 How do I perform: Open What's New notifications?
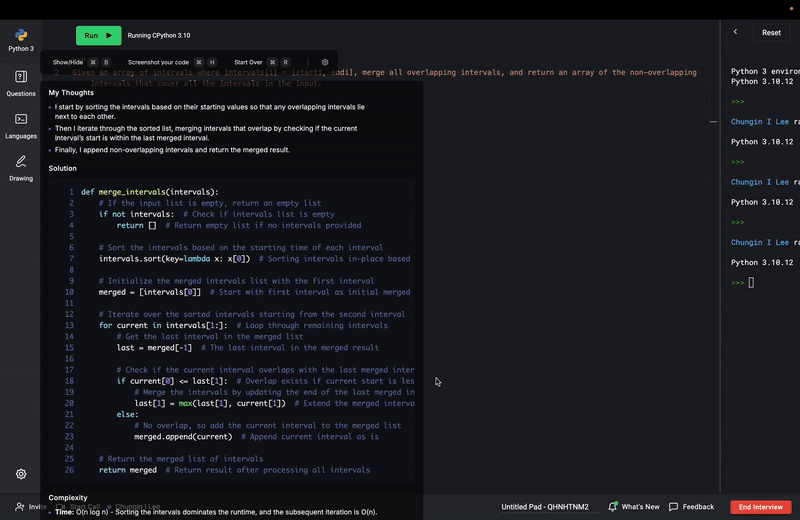[633, 507]
